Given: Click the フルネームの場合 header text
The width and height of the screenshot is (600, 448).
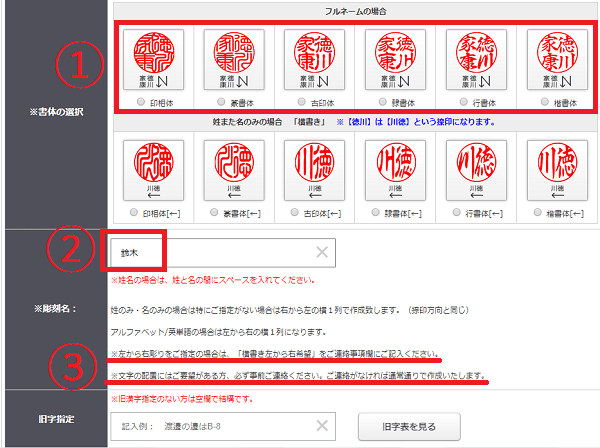Looking at the screenshot, I should point(355,11).
